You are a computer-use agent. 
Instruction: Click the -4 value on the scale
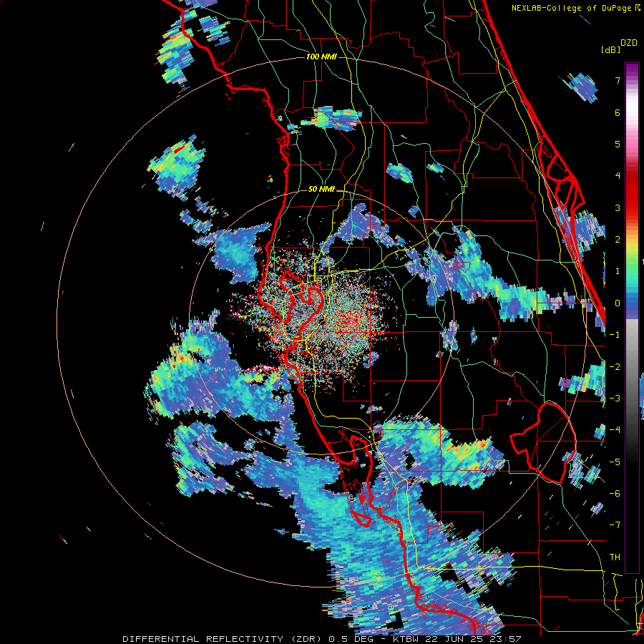coord(615,430)
